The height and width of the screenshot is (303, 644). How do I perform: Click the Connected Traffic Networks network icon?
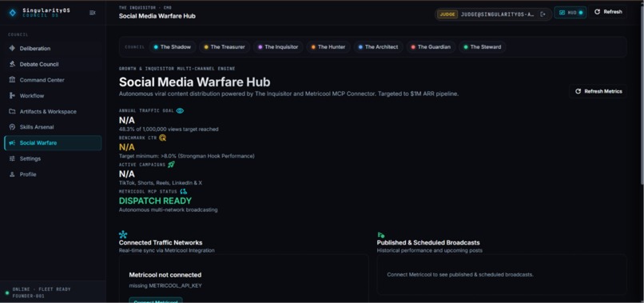pos(123,235)
